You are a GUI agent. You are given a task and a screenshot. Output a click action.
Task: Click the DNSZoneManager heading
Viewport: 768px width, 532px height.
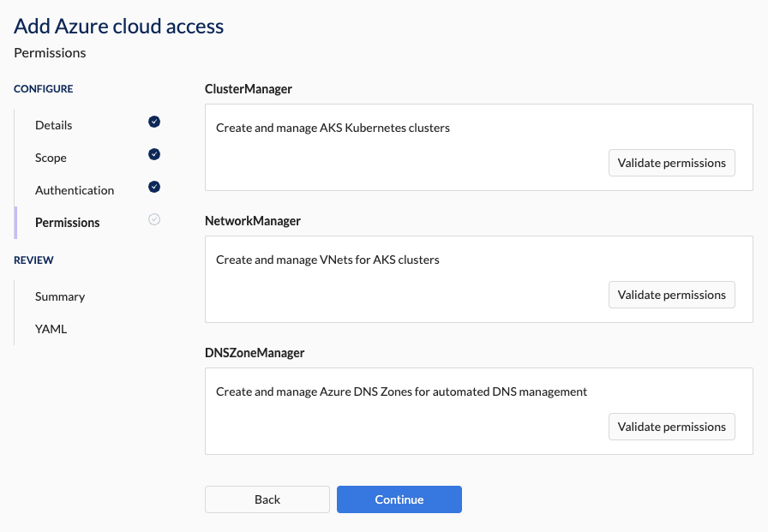point(255,353)
